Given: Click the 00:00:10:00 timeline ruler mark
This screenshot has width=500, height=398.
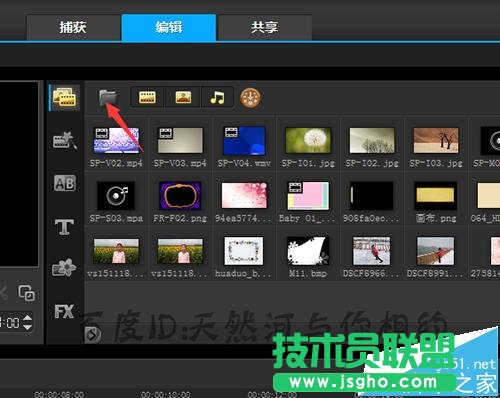Looking at the screenshot, I should tap(166, 394).
